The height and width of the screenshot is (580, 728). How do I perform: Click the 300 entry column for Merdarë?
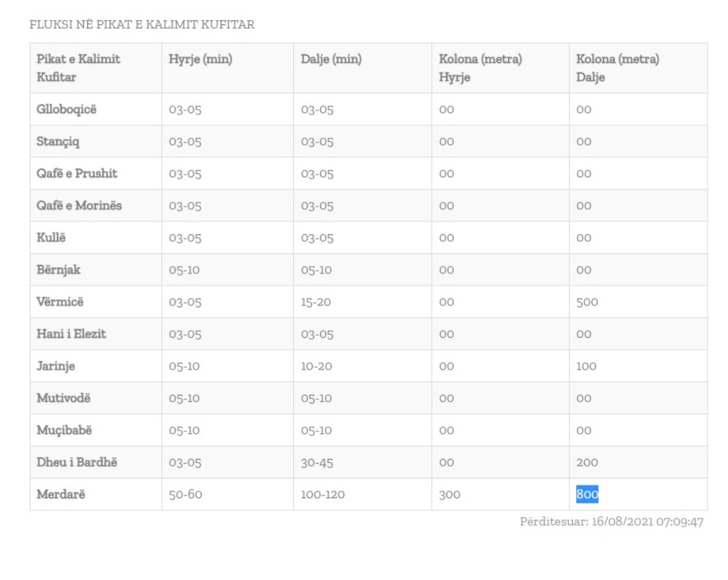450,495
